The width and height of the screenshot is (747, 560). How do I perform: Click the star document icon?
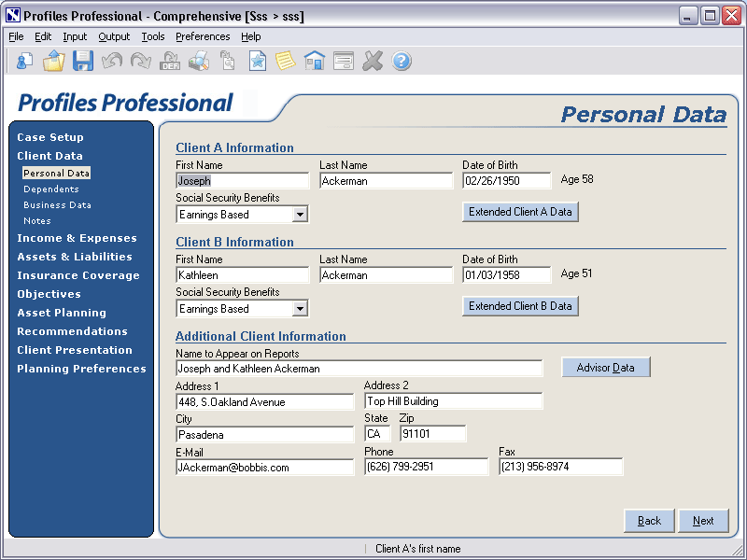(258, 61)
